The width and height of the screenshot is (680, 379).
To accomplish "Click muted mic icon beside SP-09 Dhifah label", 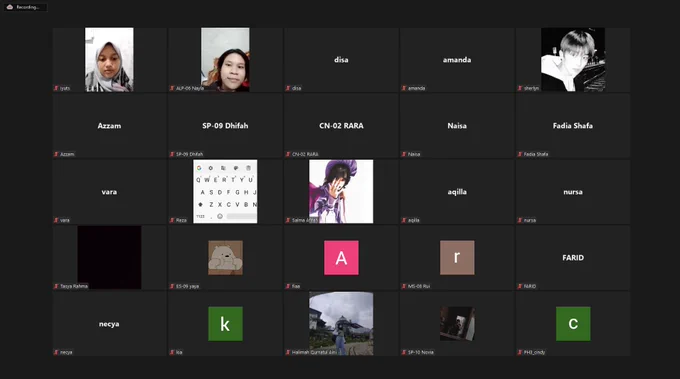I will pos(172,154).
